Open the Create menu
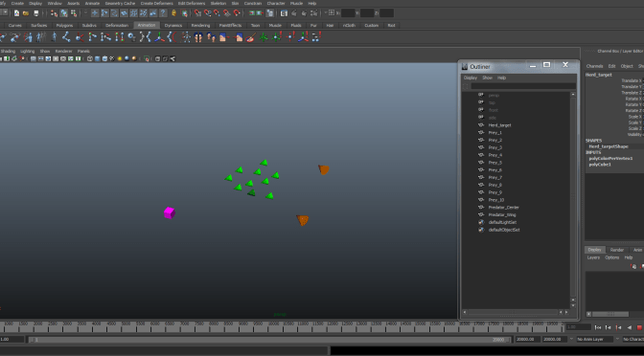Viewport: 644px width, 356px height. pos(17,3)
